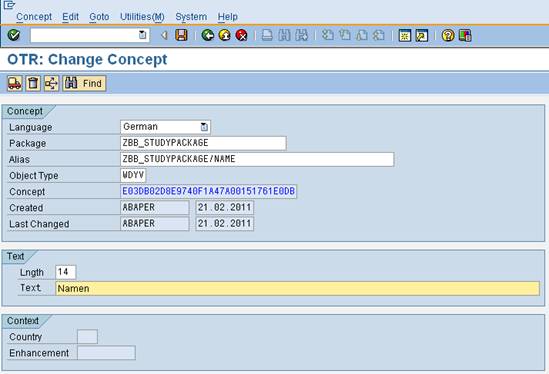Click the Create New Session icon
549x374 pixels.
[405, 35]
